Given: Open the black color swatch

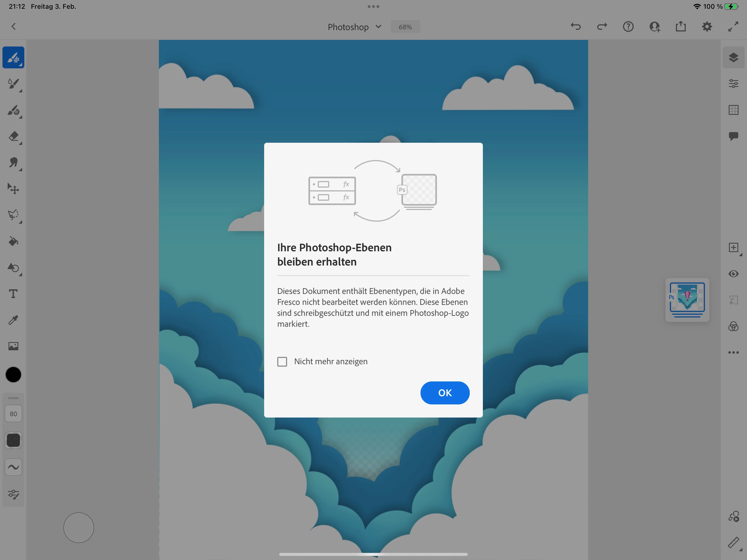Looking at the screenshot, I should coord(13,375).
